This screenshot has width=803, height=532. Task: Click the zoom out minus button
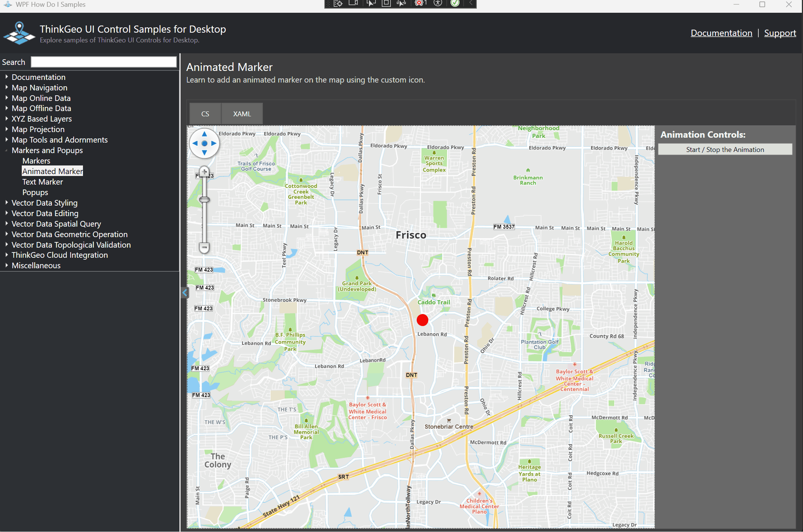click(x=204, y=248)
